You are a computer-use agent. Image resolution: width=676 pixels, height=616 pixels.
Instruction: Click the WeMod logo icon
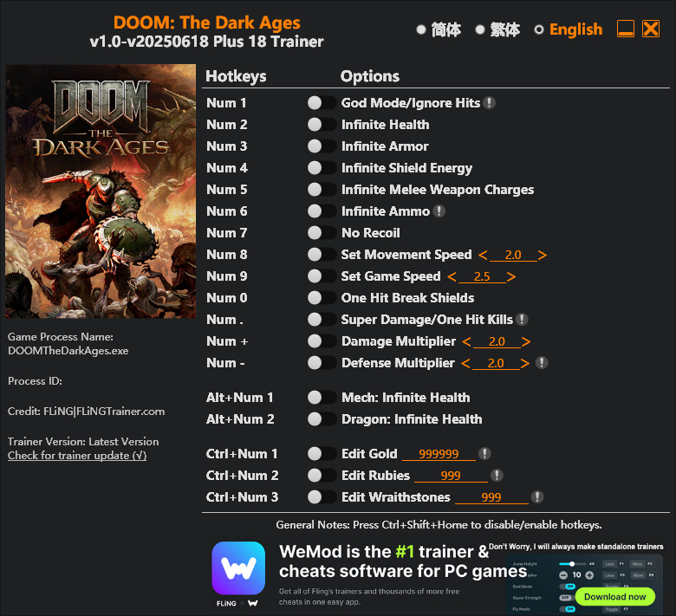[238, 568]
